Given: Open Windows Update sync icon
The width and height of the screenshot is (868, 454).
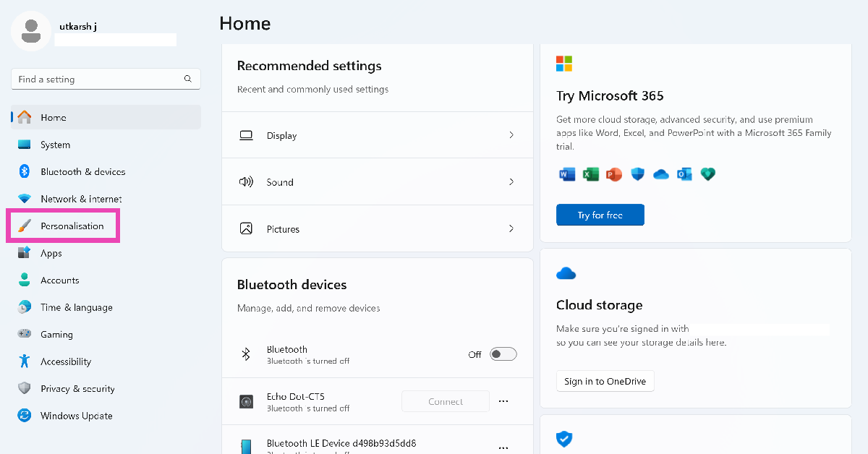Looking at the screenshot, I should click(25, 416).
